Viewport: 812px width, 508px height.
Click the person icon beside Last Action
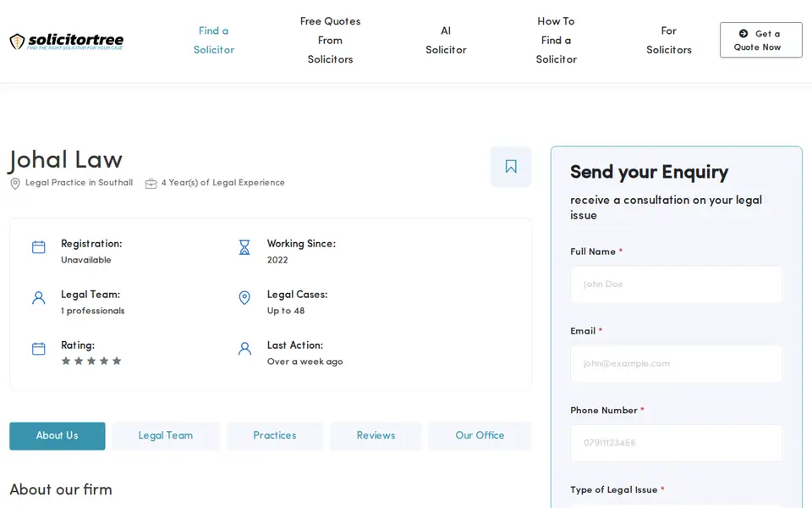tap(244, 348)
